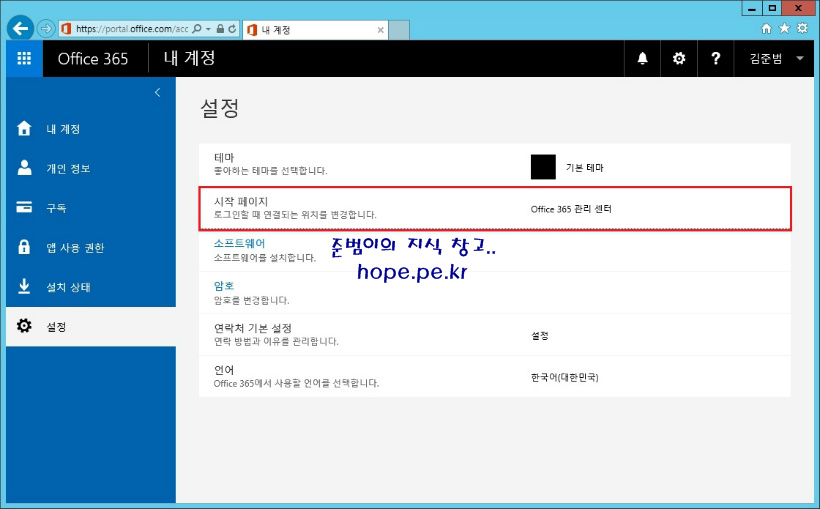
Task: Open the 소프트웨어 link
Action: pyautogui.click(x=240, y=243)
